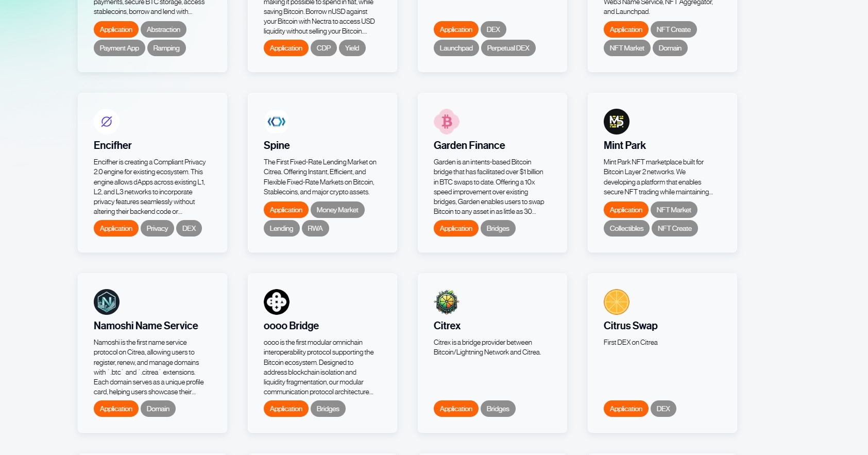Click the Privacy tag on Encifher card
This screenshot has width=868, height=455.
coord(157,228)
